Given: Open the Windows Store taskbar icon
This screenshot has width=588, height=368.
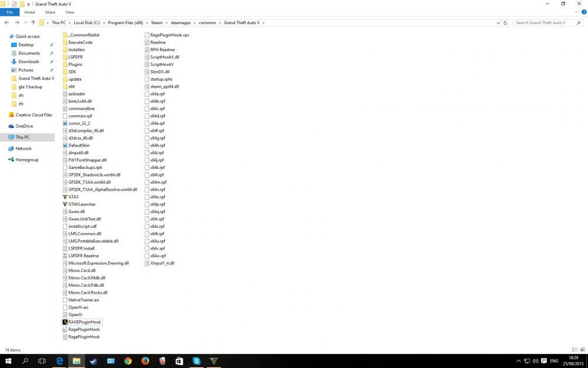Looking at the screenshot, I should (179, 362).
